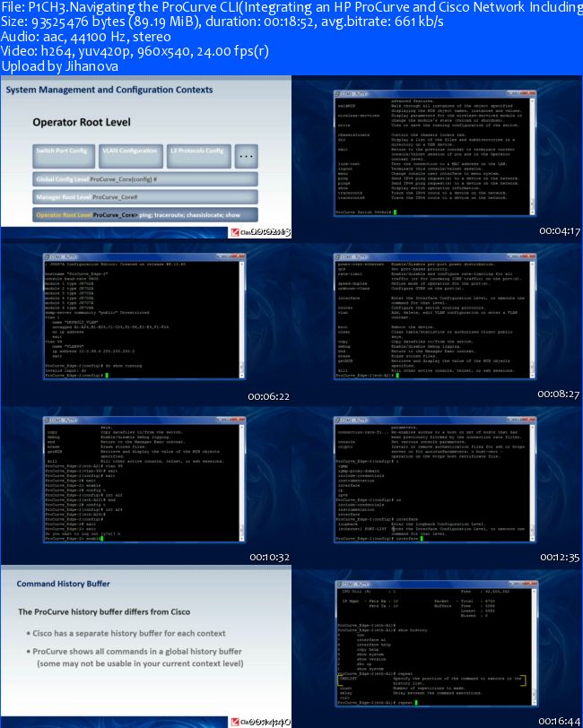583x728 pixels.
Task: Select the VLAN Configuration box
Action: [x=131, y=156]
